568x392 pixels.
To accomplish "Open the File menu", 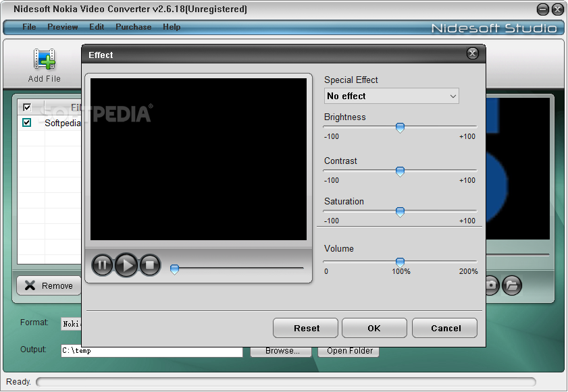I will point(29,27).
